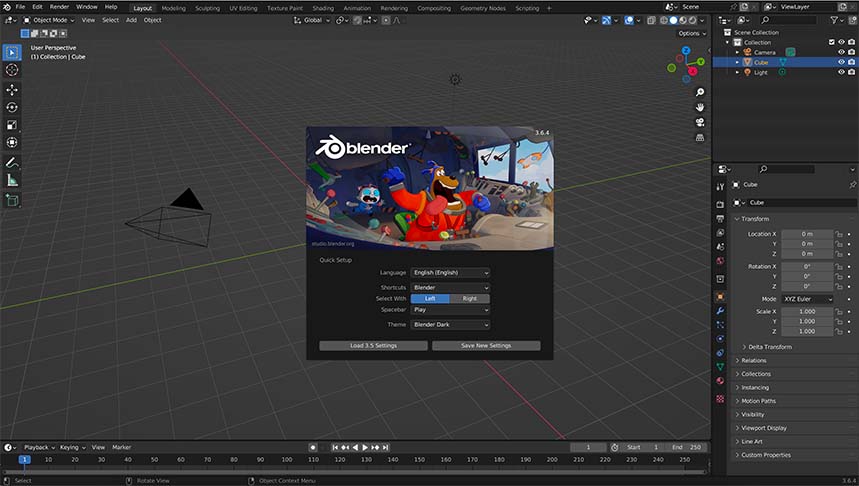Jump to the timeline end frame
859x486 pixels.
pyautogui.click(x=385, y=448)
